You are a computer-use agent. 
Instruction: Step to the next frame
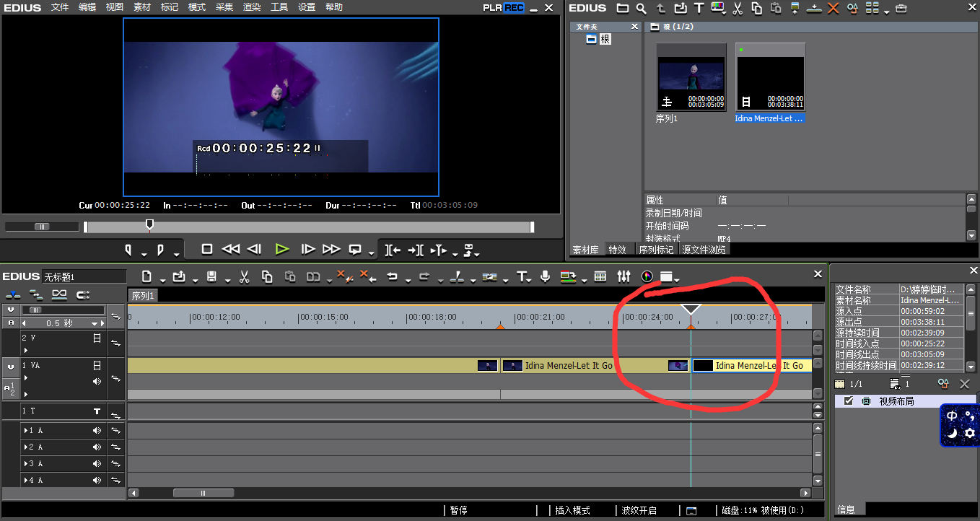tap(308, 249)
